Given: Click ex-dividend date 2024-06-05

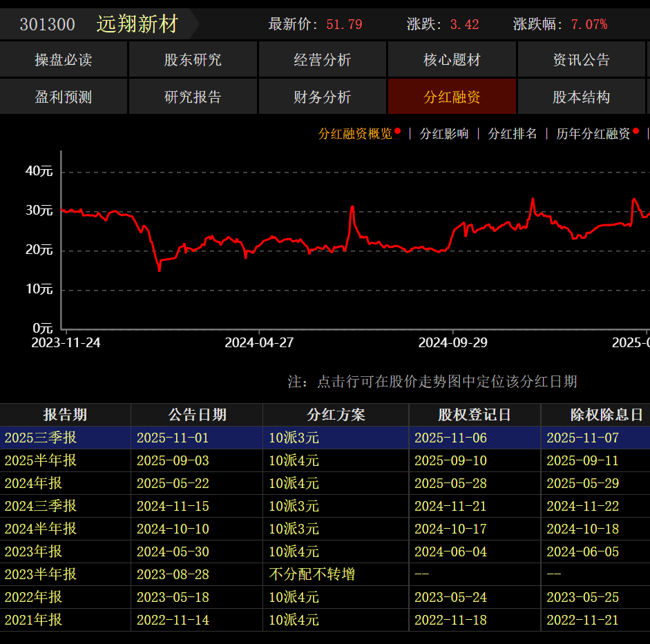Looking at the screenshot, I should [x=582, y=552].
